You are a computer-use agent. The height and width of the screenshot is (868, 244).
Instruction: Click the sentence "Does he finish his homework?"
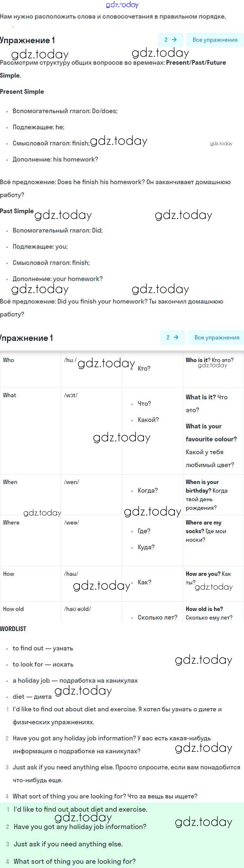click(101, 182)
